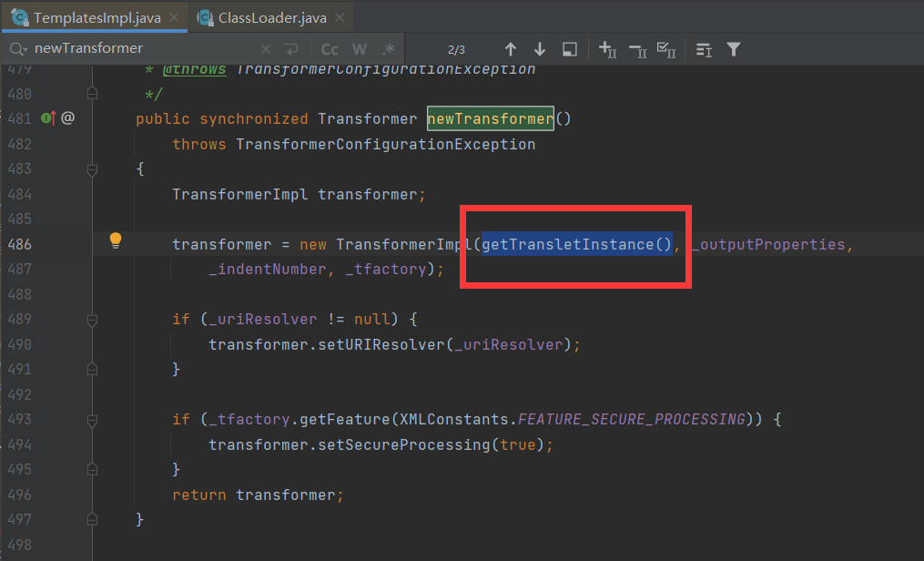The height and width of the screenshot is (561, 924).
Task: Click setSecureProcessing method call
Action: pyautogui.click(x=404, y=444)
